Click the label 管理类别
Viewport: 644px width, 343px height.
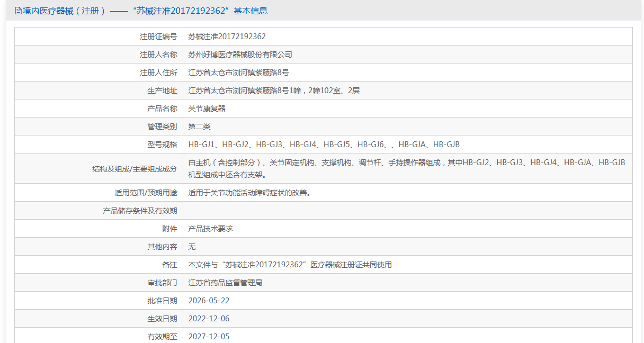[162, 127]
